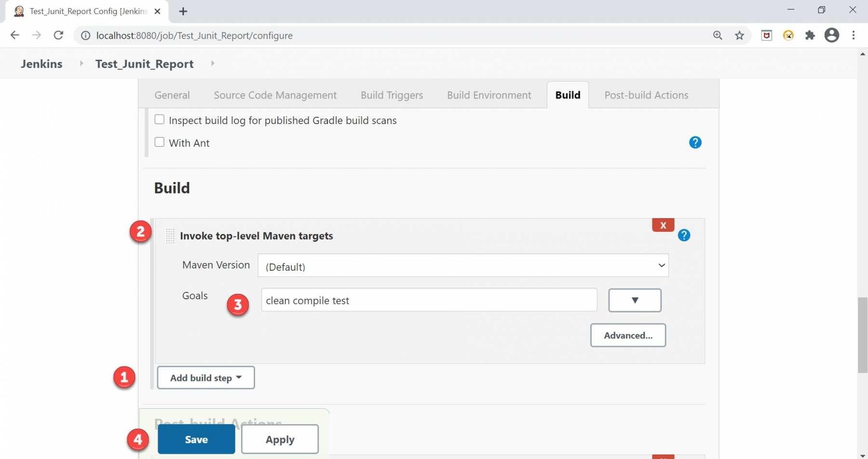
Task: Minimize the browser window
Action: 791,10
